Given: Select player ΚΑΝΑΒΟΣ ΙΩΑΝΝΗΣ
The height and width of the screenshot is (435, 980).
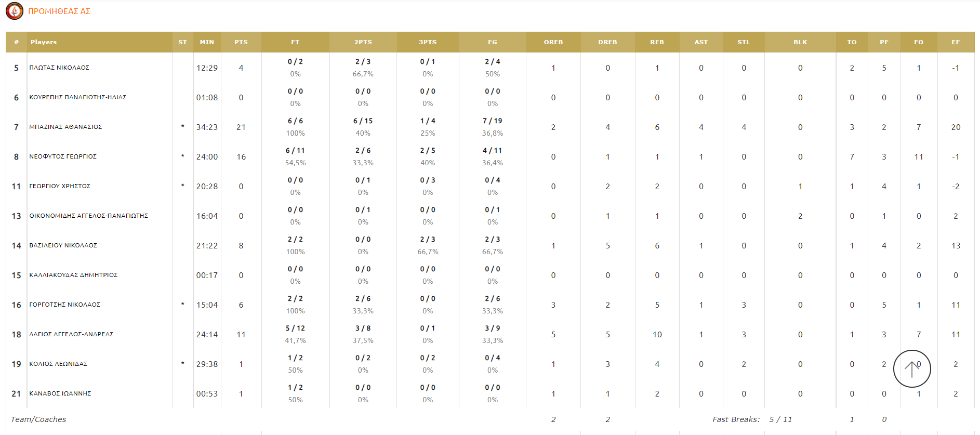Looking at the screenshot, I should 60,393.
